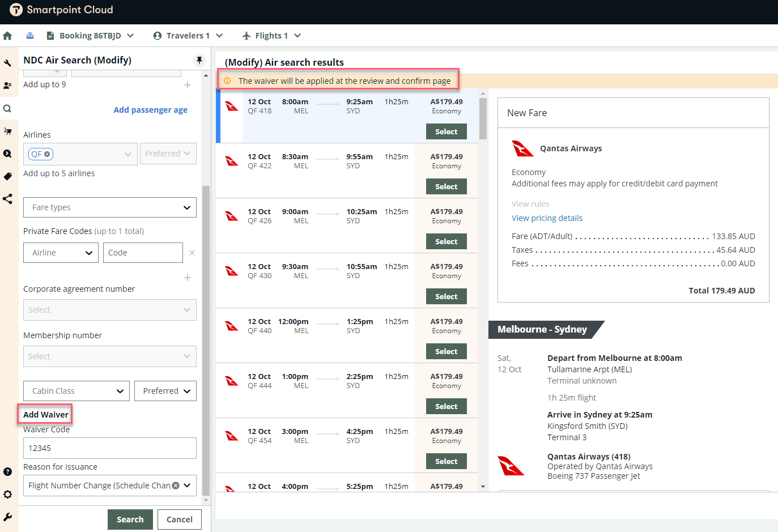The image size is (778, 532).
Task: Click the Cancel button
Action: point(180,520)
